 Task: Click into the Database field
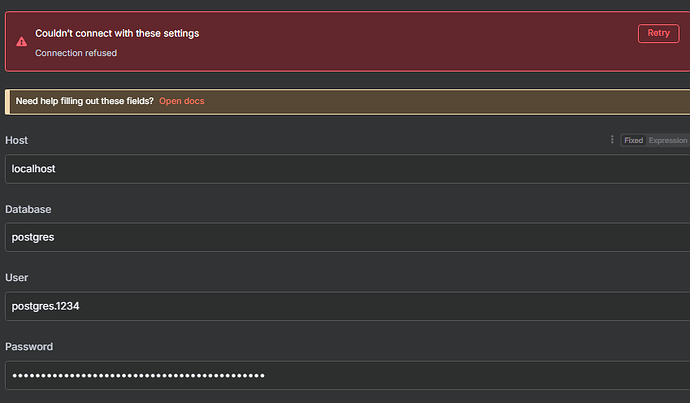coord(340,238)
